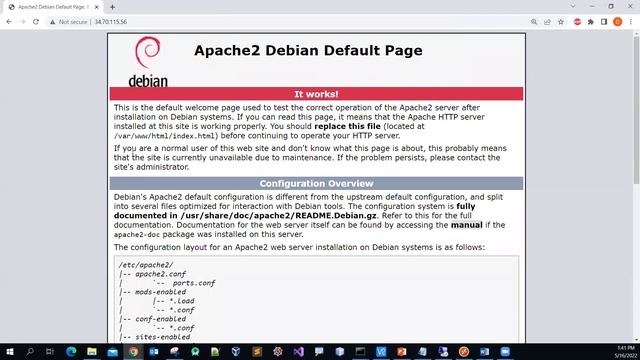Open the Chrome three-dot menu

click(x=631, y=22)
